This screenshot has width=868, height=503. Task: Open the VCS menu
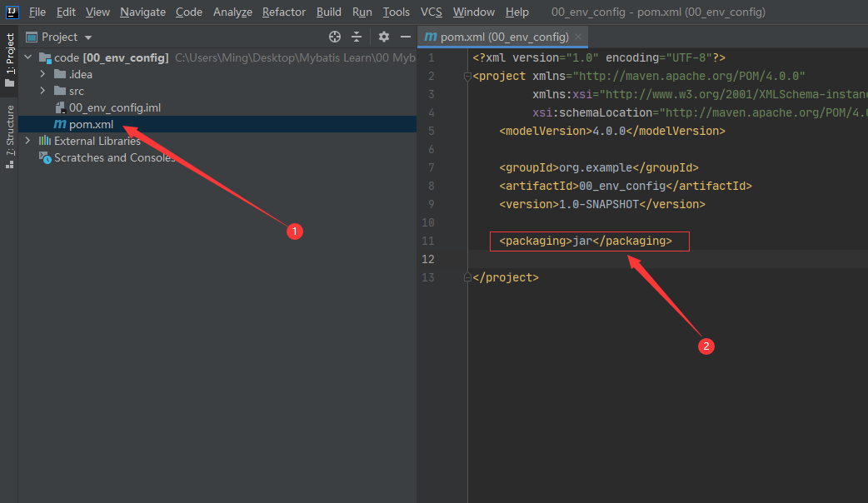tap(432, 12)
